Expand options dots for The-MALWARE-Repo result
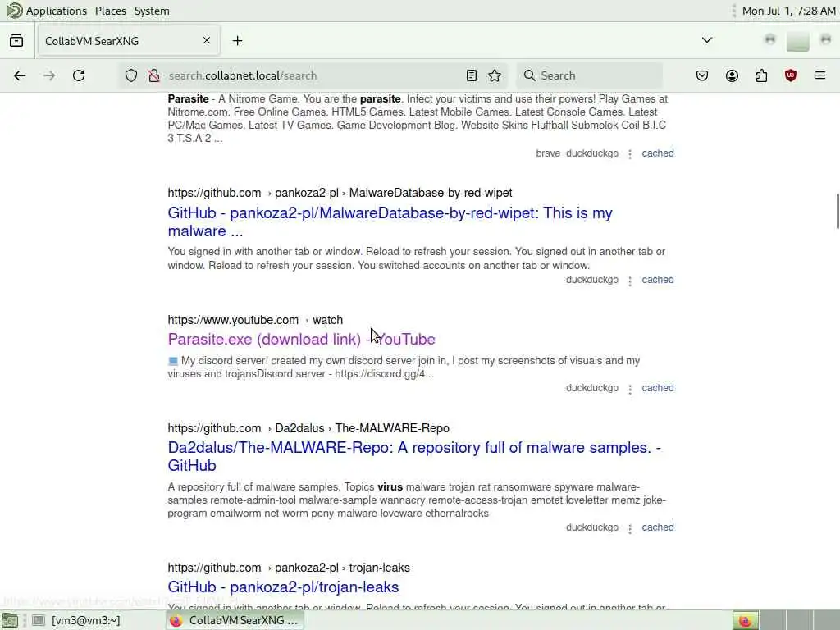840x630 pixels. 630,527
